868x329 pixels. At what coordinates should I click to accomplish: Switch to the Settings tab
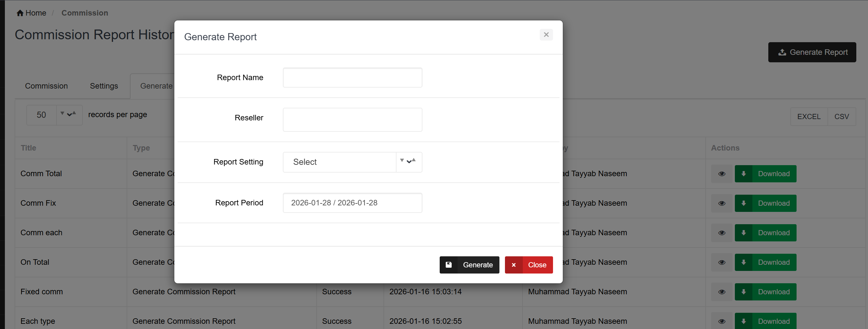pyautogui.click(x=104, y=86)
